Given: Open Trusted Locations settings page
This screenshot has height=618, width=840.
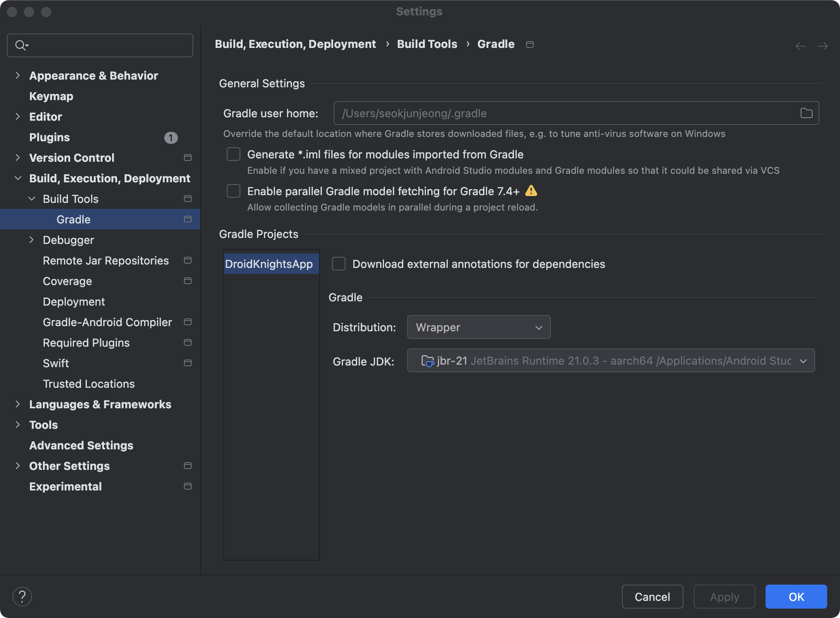Looking at the screenshot, I should pos(89,384).
